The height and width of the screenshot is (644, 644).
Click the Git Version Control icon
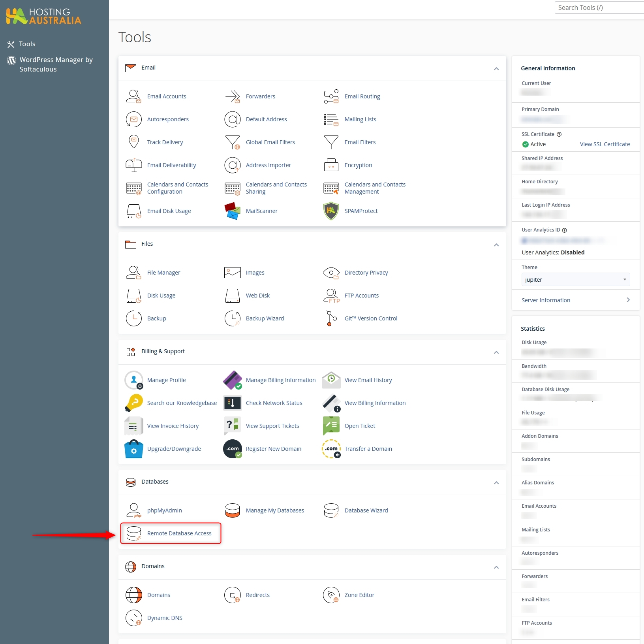coord(331,318)
